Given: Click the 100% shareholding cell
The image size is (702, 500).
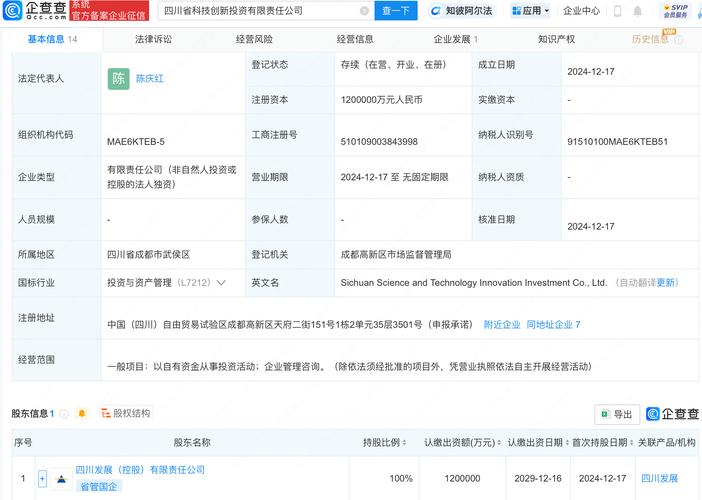Looking at the screenshot, I should (401, 479).
